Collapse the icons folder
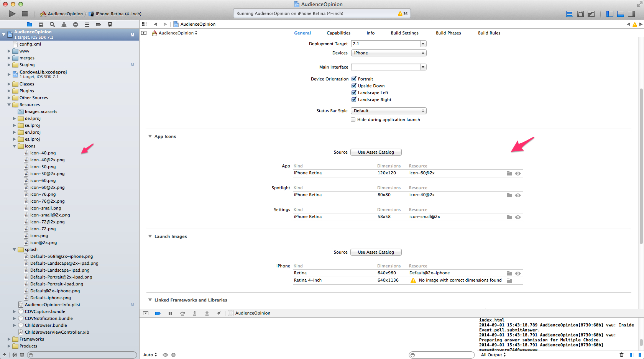Viewport: 644px width, 359px height. pos(15,146)
